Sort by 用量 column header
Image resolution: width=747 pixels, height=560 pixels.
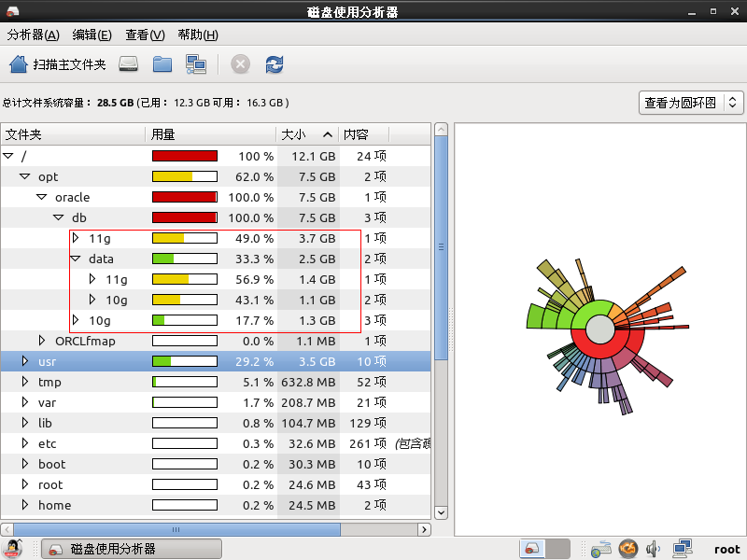click(x=211, y=134)
